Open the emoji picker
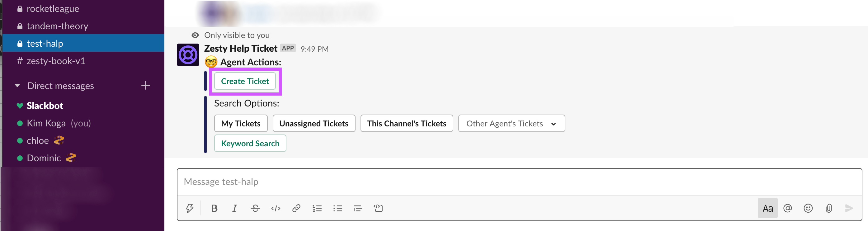This screenshot has width=868, height=231. tap(808, 208)
